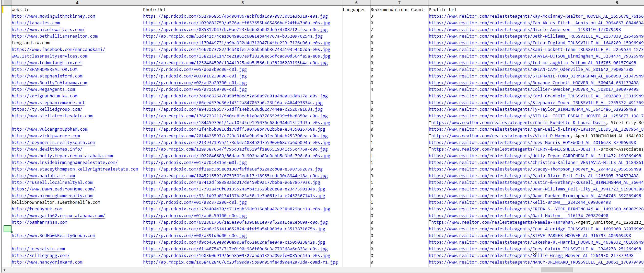
Task: Open the stellatrottesdale.com link
Action: 52,116
